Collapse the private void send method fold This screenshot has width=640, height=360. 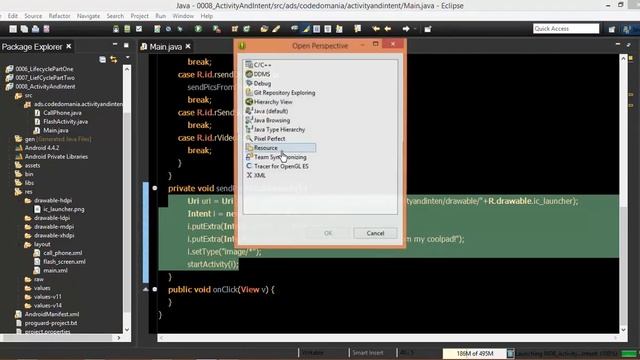155,188
